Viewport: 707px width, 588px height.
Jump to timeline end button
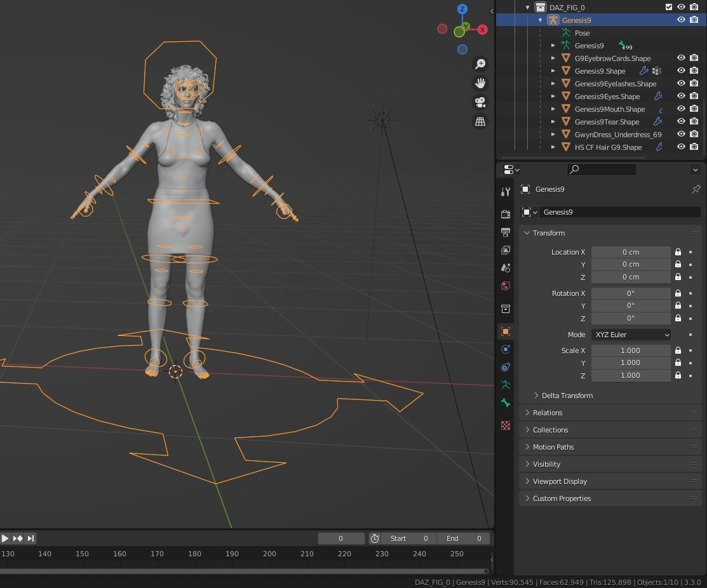tap(30, 538)
